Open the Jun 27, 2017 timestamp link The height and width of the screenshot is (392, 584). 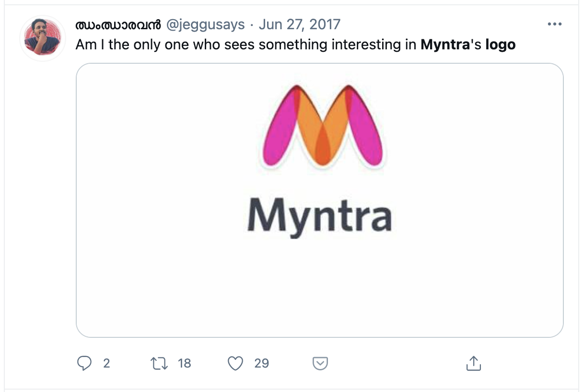[x=300, y=24]
